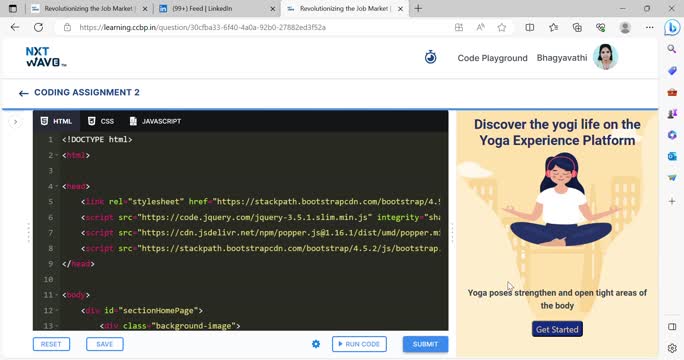Image resolution: width=684 pixels, height=360 pixels.
Task: Click the SUBMIT button
Action: (x=425, y=344)
